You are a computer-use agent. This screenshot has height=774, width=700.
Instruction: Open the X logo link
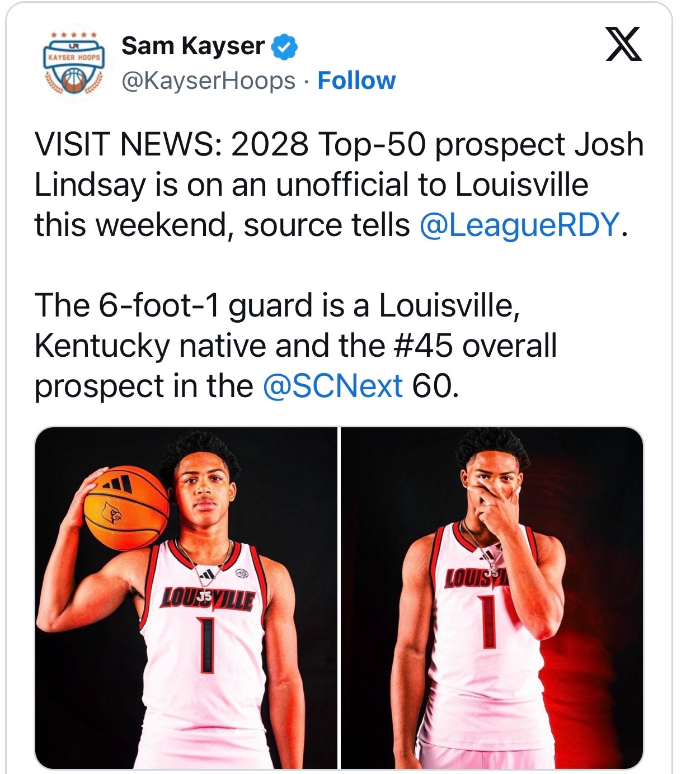[624, 44]
